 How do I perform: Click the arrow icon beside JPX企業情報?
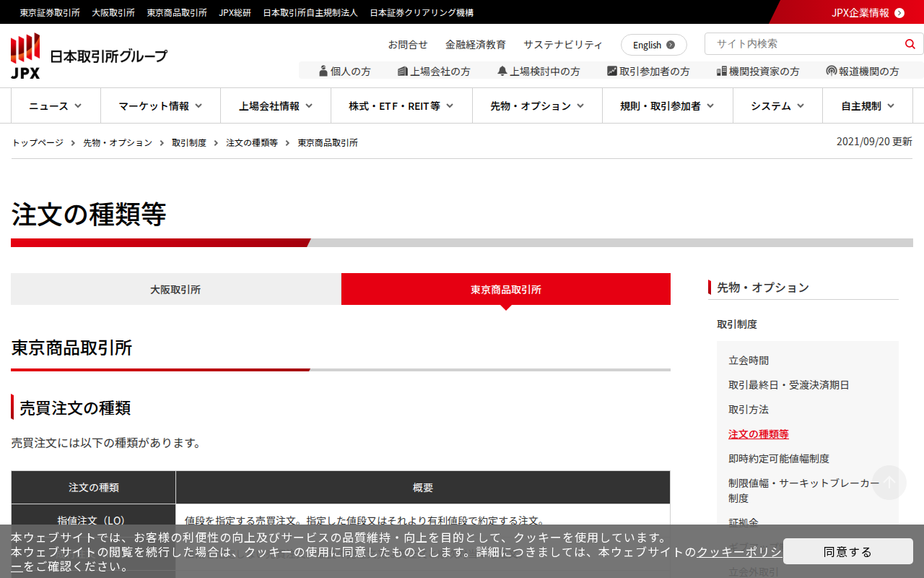(899, 12)
